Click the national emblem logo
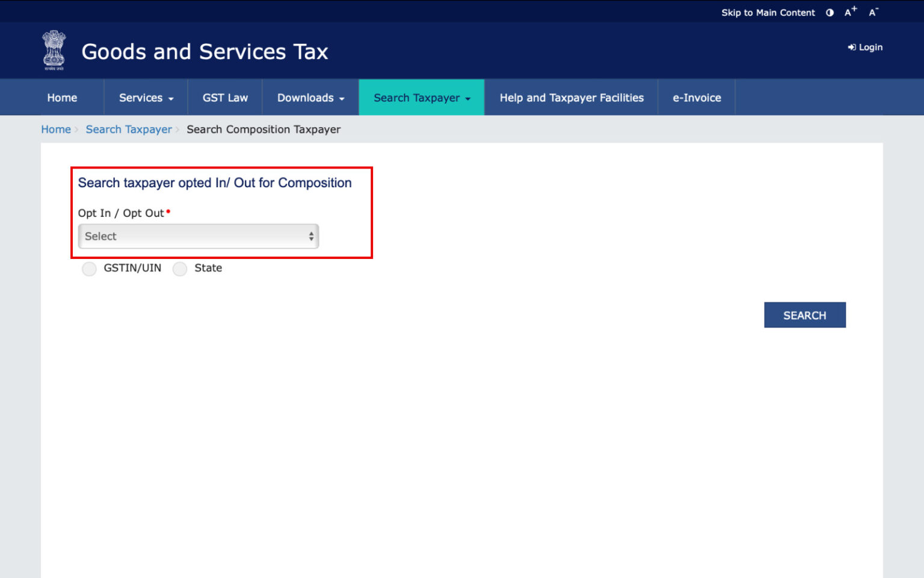The width and height of the screenshot is (924, 578). (x=53, y=49)
